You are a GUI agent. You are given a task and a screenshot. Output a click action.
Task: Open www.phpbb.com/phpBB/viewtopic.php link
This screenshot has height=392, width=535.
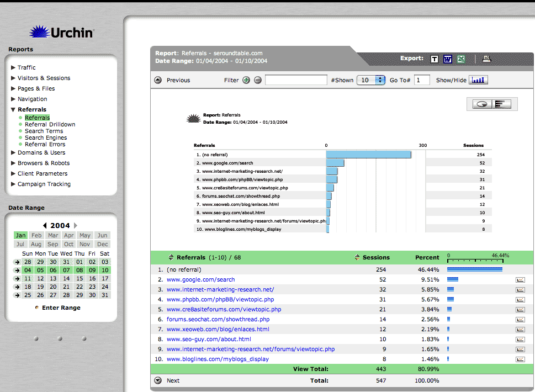tap(220, 299)
